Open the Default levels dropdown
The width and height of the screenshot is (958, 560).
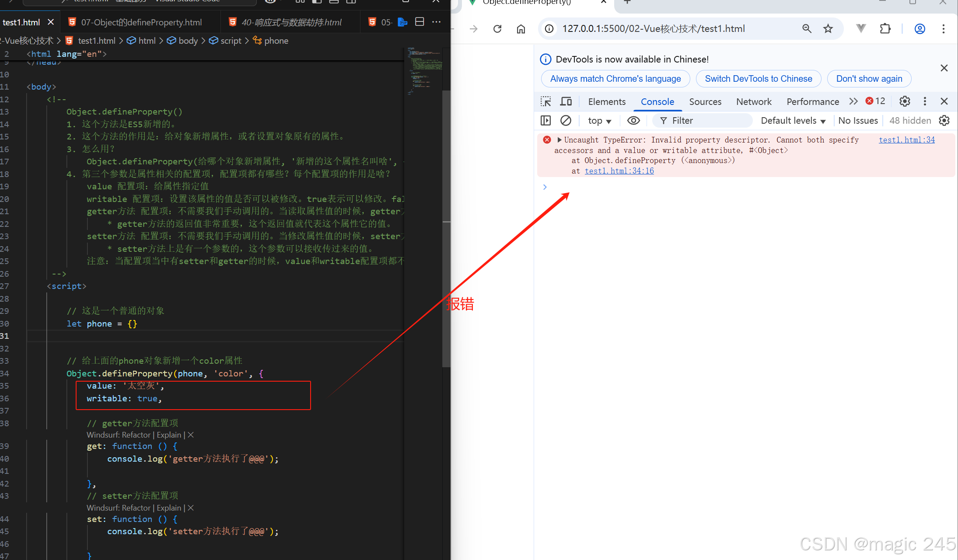[x=793, y=121]
